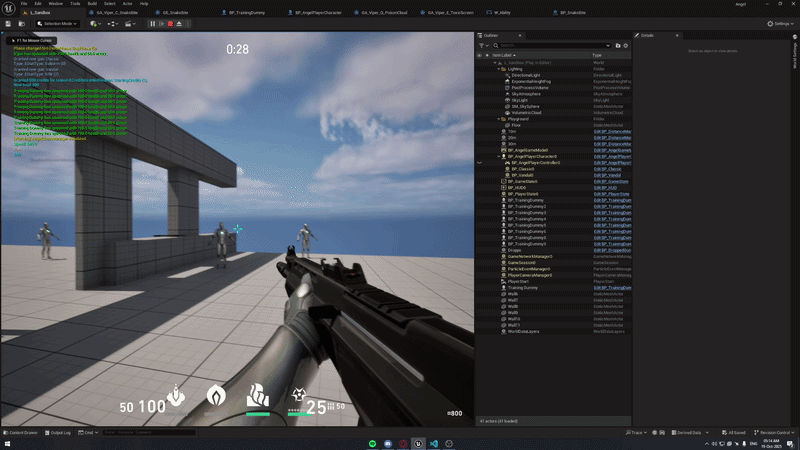This screenshot has height=450, width=800.
Task: Collapse the Playground folder in Outliner
Action: (x=499, y=118)
